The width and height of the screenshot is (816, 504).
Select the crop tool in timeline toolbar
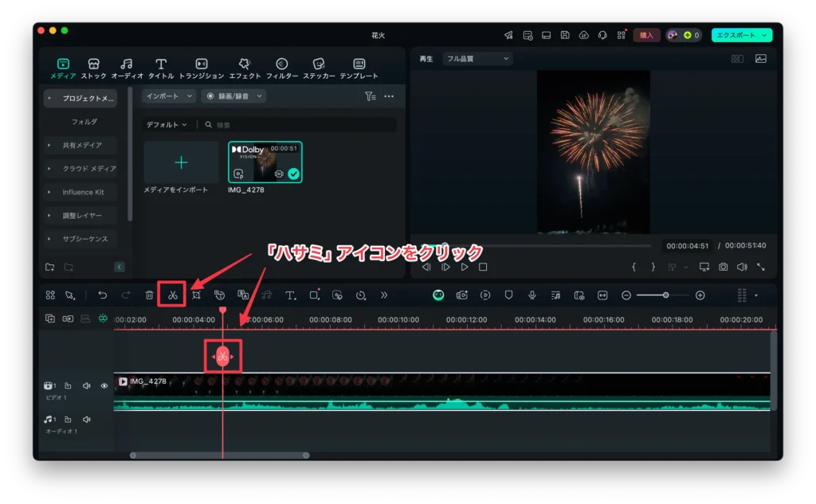click(x=196, y=295)
